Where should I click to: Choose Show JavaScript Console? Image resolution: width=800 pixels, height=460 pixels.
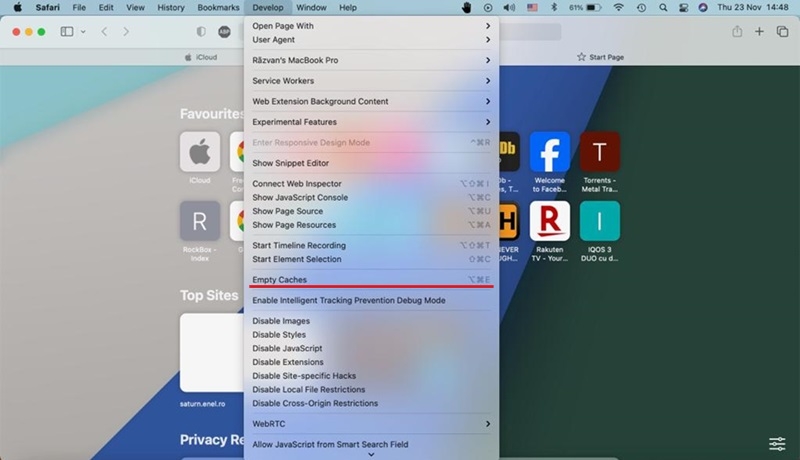pyautogui.click(x=300, y=197)
